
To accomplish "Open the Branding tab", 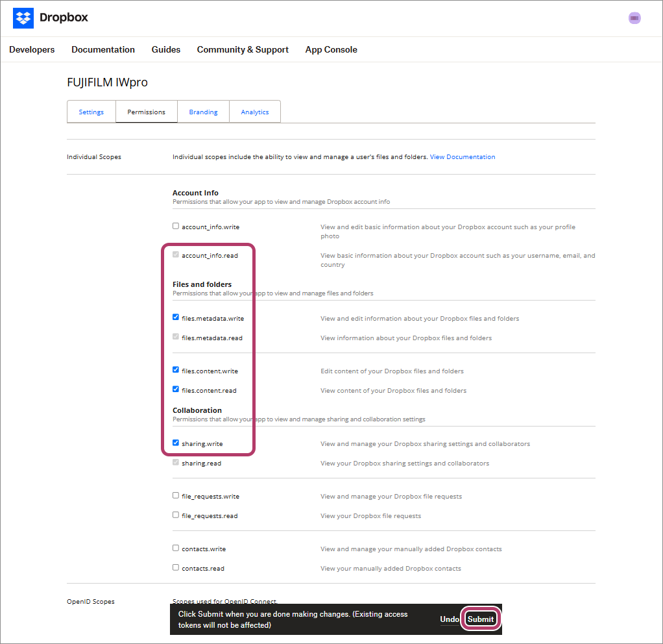I will point(203,112).
